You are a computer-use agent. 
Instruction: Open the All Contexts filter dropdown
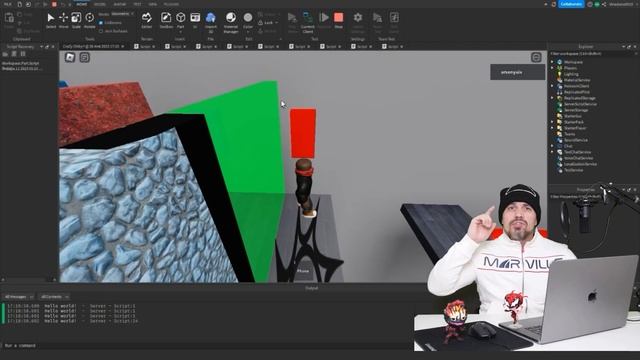coord(54,297)
